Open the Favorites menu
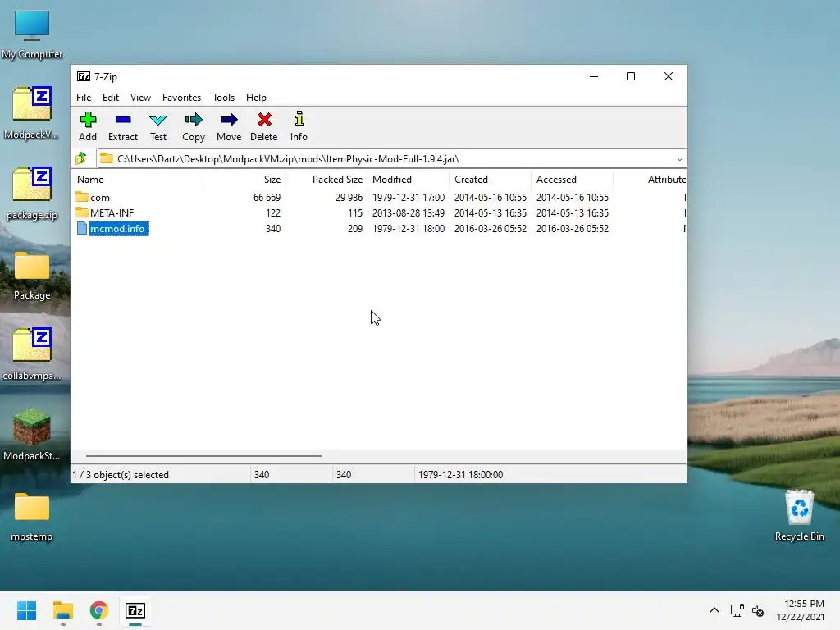 181,98
